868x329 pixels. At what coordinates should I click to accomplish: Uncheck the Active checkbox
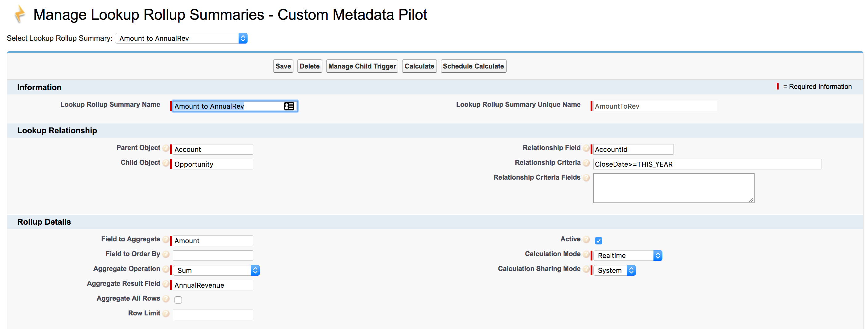pyautogui.click(x=598, y=240)
